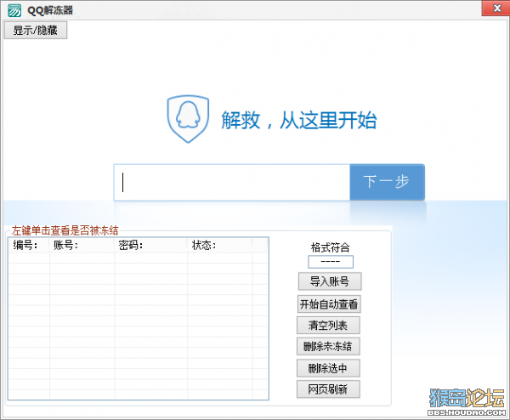Click 删除未冻结 to remove unfrozen accounts
Image resolution: width=510 pixels, height=420 pixels.
click(328, 347)
